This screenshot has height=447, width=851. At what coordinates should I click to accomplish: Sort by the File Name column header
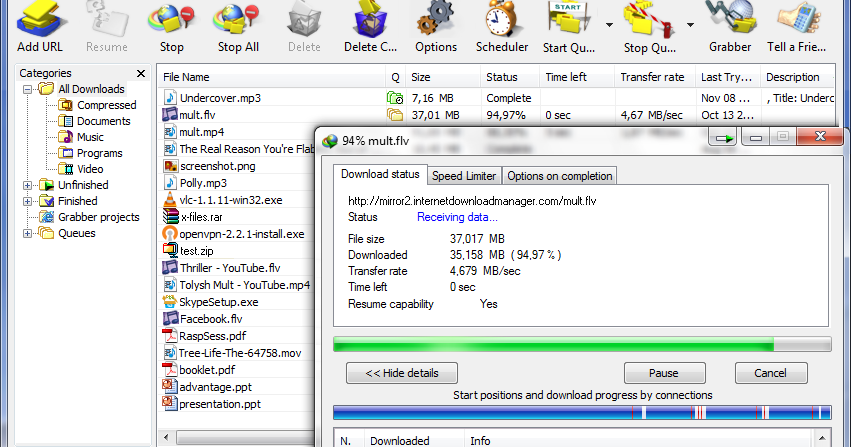point(271,77)
